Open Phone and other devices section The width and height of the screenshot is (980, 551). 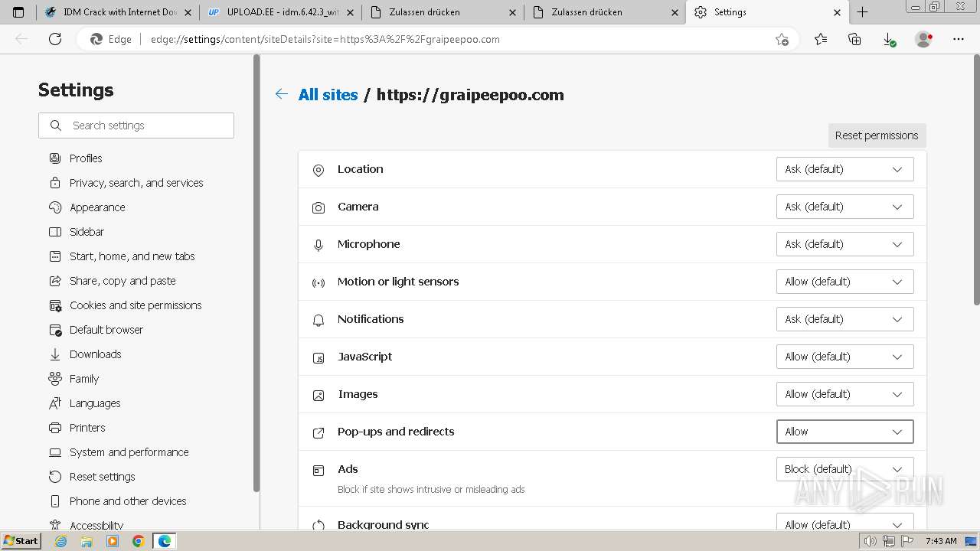point(128,501)
